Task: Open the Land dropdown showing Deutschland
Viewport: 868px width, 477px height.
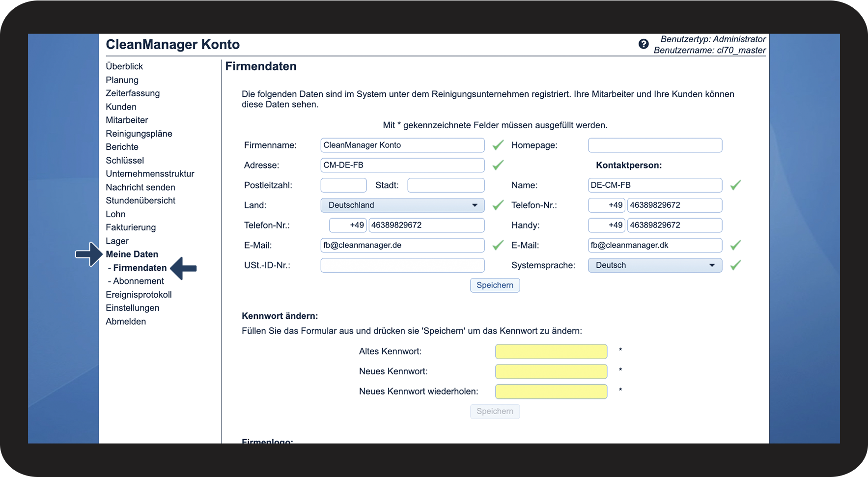Action: (402, 205)
